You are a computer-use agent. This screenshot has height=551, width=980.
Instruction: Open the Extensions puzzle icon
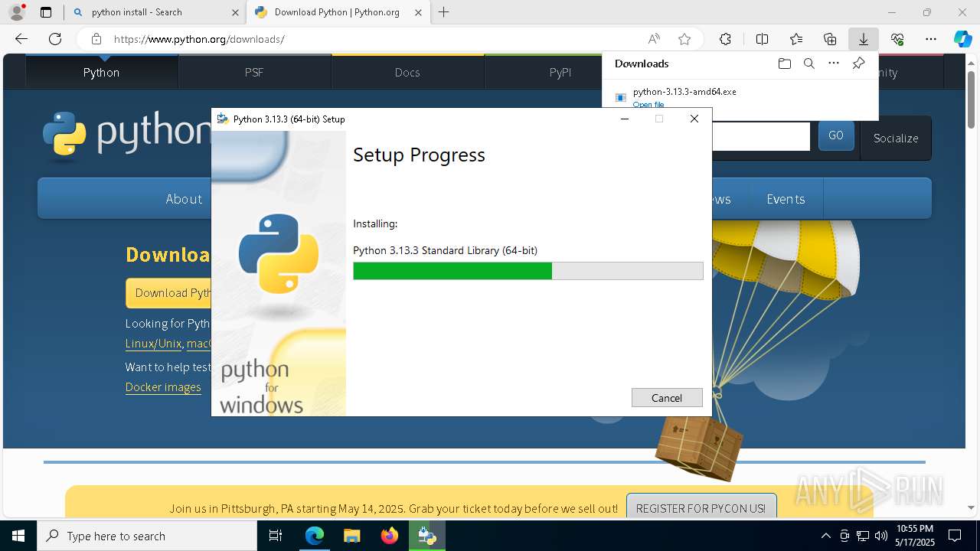725,39
